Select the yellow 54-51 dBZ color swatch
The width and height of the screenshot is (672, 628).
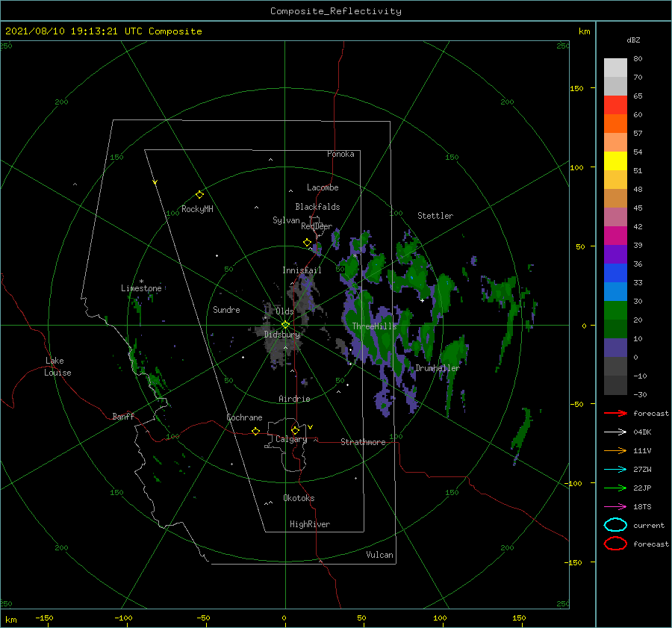pos(615,161)
